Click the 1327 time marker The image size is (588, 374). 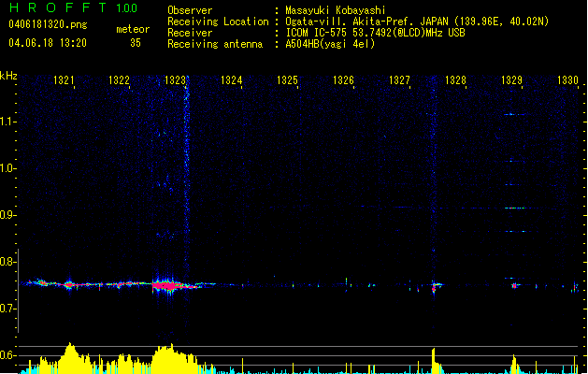tap(399, 80)
